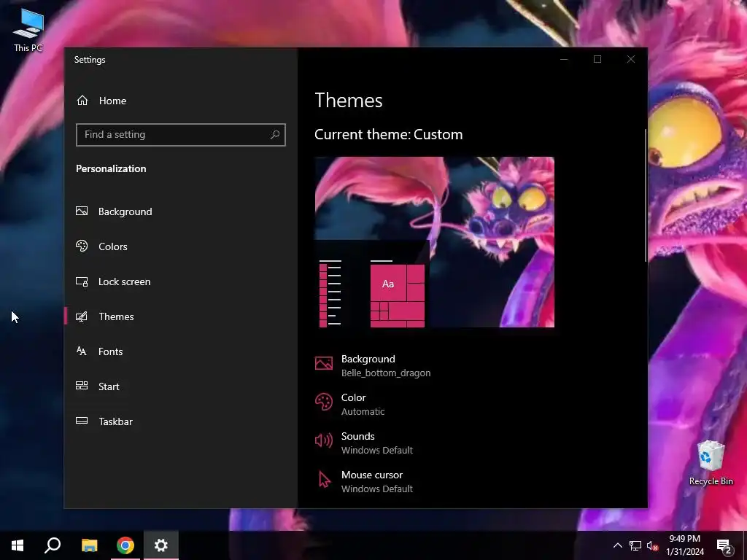Viewport: 747px width, 560px height.
Task: Click the Home label in sidebar
Action: [112, 101]
